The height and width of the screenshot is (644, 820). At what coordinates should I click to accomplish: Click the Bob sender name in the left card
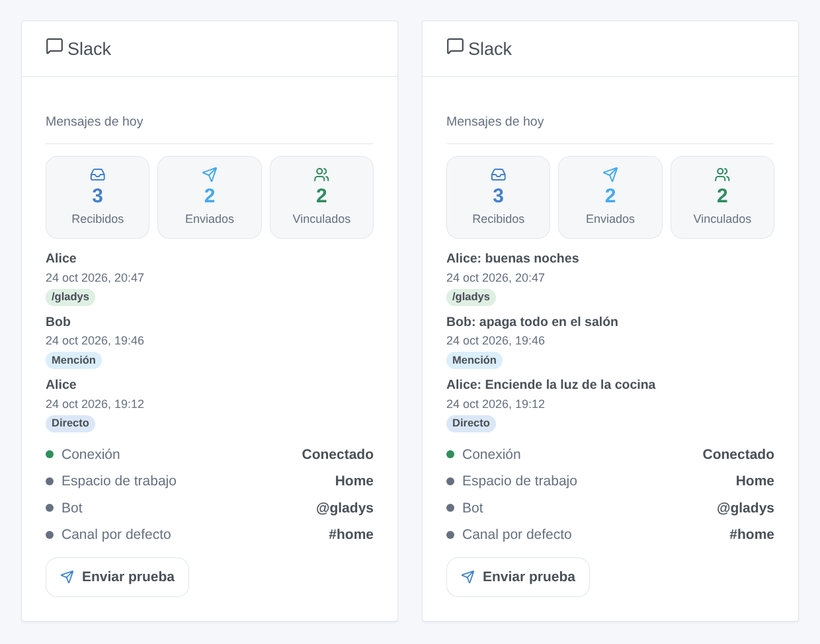click(58, 322)
